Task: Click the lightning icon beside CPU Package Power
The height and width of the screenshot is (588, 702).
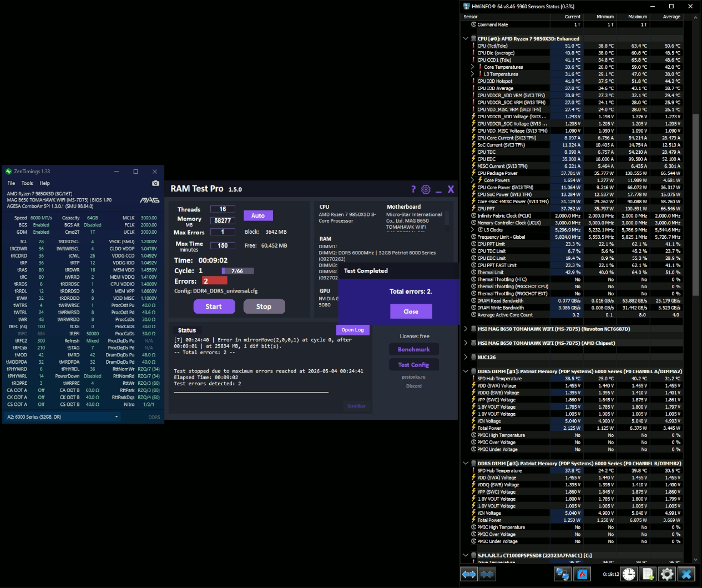Action: [473, 173]
